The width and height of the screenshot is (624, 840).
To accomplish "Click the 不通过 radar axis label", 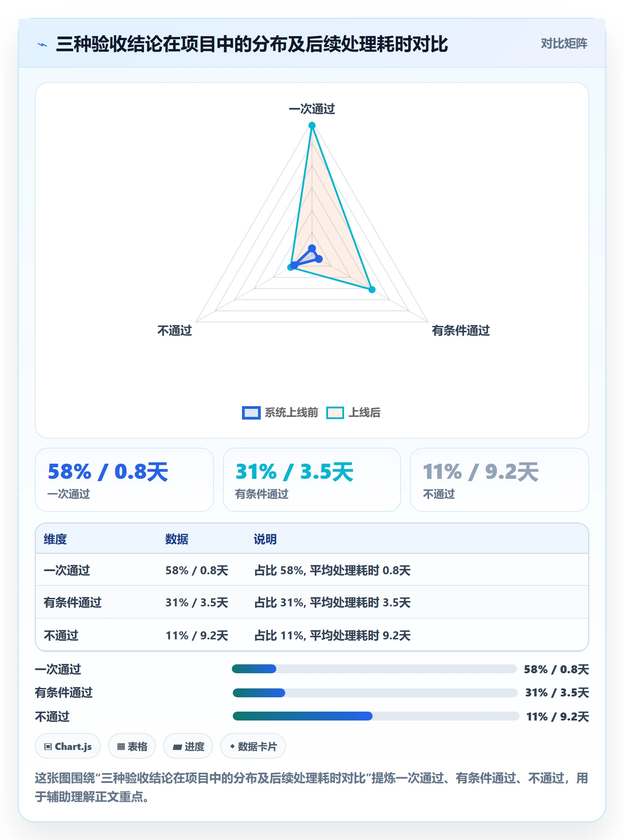I will tap(175, 330).
